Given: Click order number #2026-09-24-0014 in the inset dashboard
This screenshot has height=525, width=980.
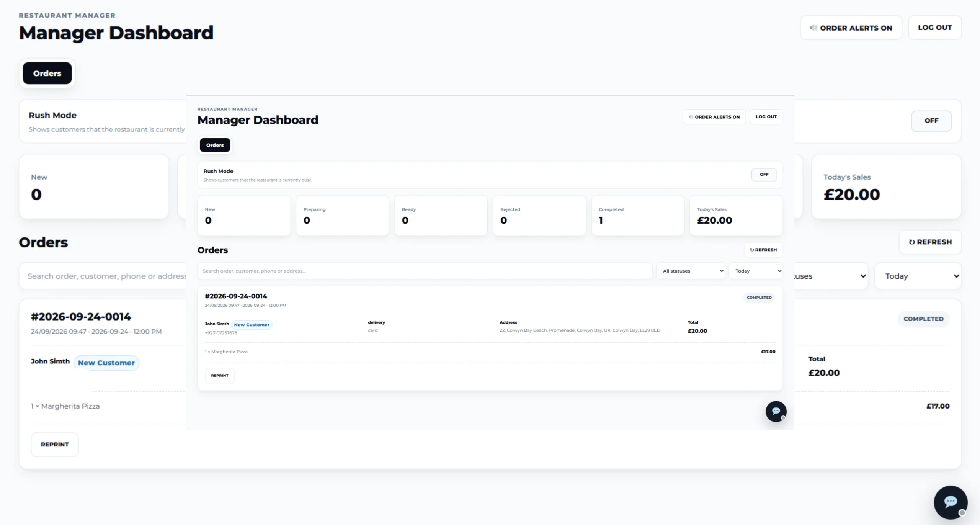Looking at the screenshot, I should click(236, 296).
